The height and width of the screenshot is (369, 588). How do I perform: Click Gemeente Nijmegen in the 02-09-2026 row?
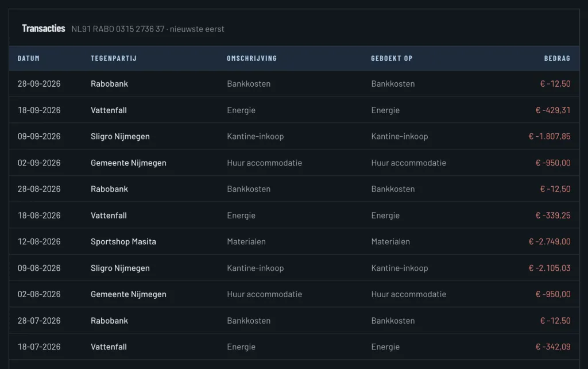[128, 163]
